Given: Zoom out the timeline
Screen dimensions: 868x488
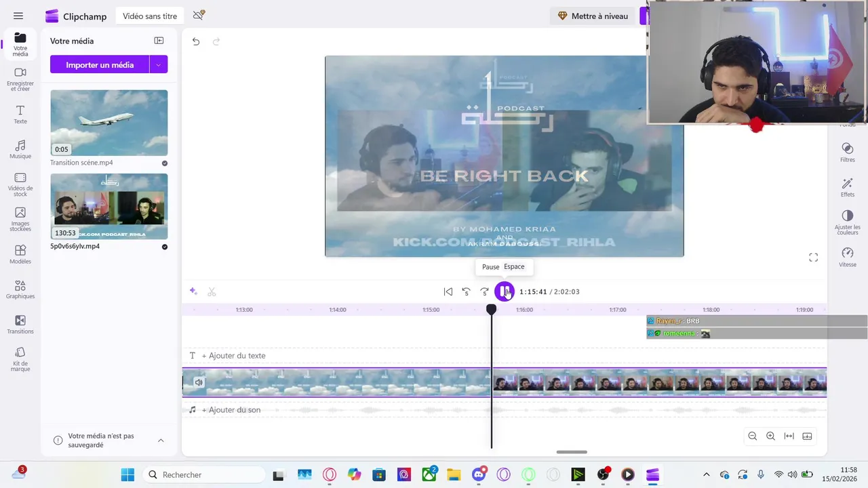Looking at the screenshot, I should 752,436.
